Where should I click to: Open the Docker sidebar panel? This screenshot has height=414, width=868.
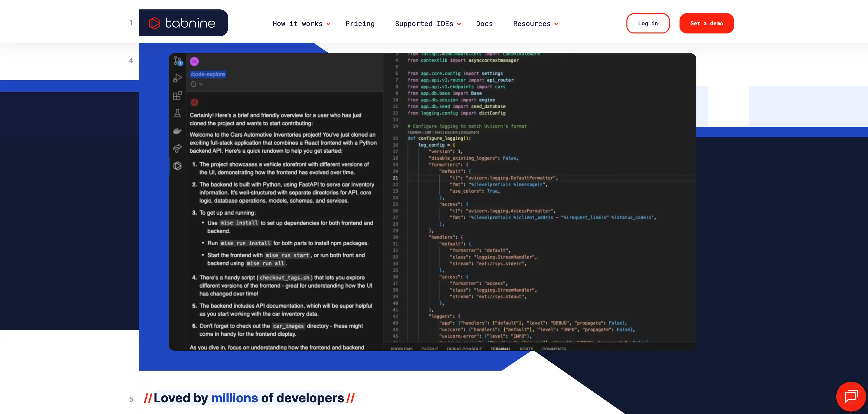(178, 130)
